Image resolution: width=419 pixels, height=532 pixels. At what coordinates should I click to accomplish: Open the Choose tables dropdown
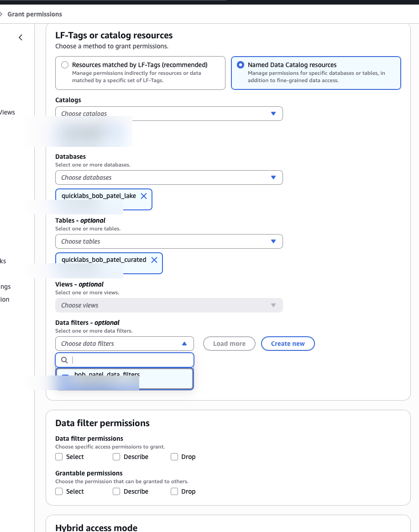point(169,241)
